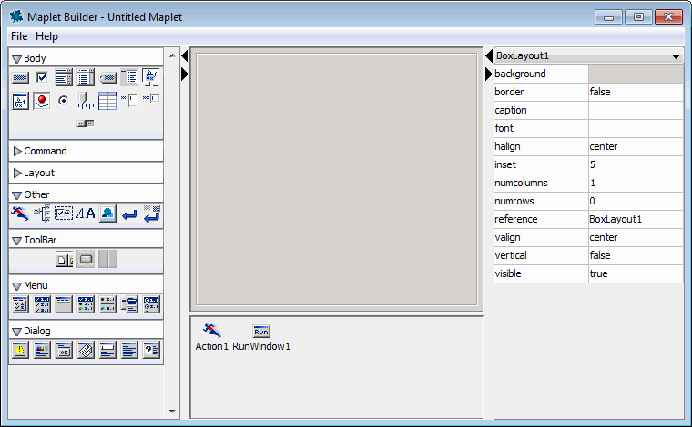Select the Slider element in Body palette
Screen dimensions: 692x427
pyautogui.click(x=85, y=100)
